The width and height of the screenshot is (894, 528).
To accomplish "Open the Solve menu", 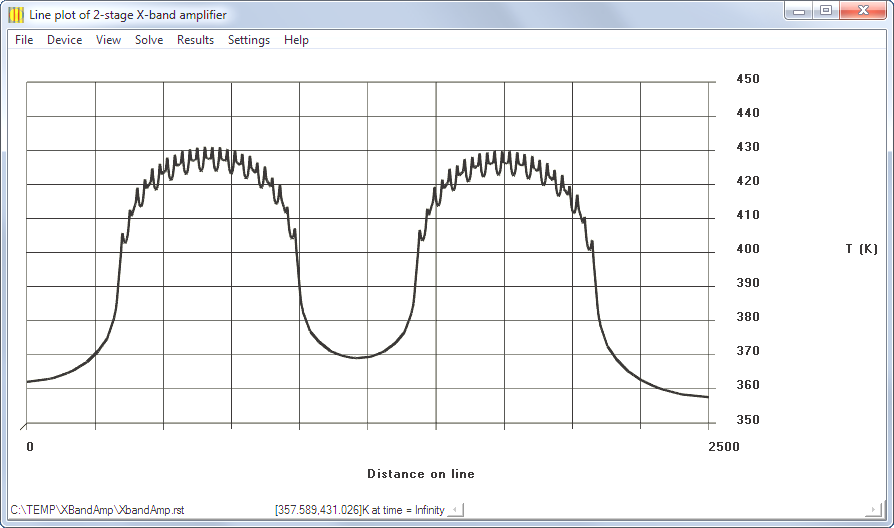I will coord(149,40).
